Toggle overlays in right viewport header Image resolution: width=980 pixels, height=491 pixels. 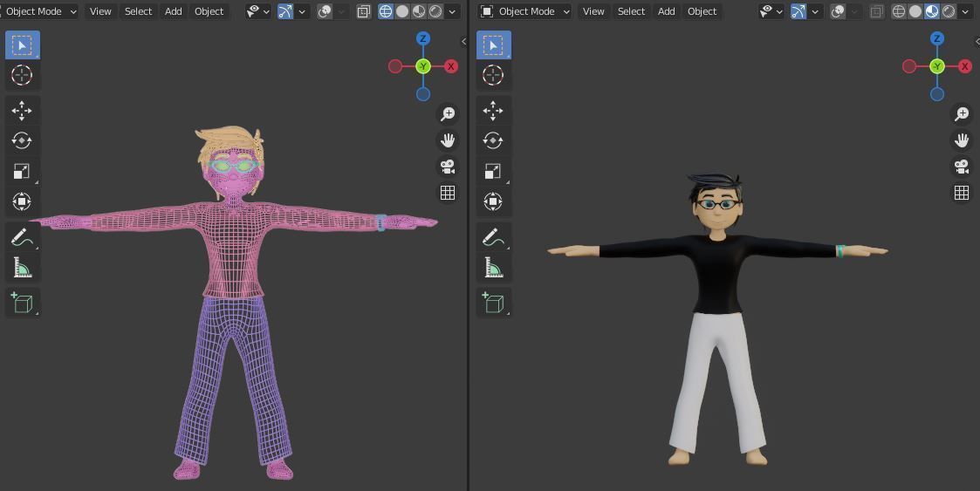pos(838,11)
